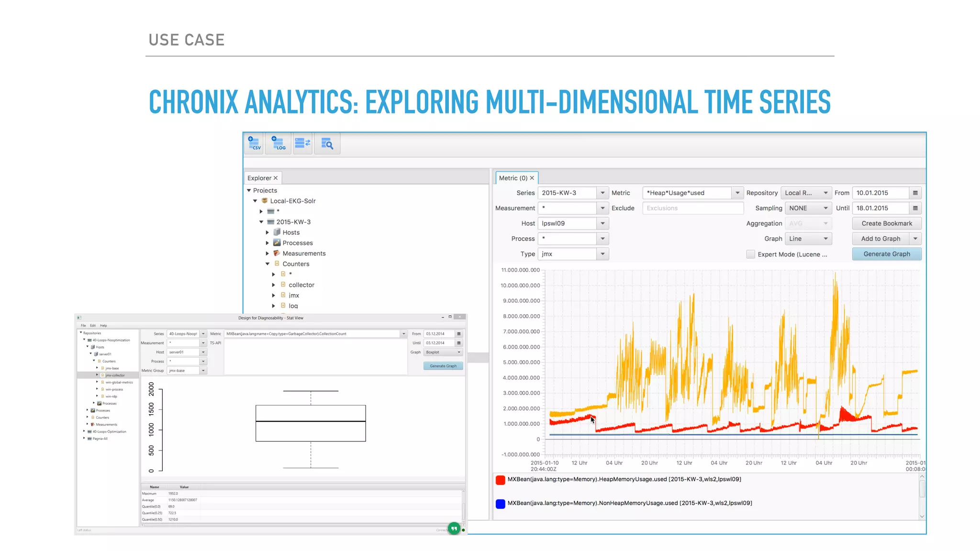Select the Name column header in stats table
Image resolution: width=980 pixels, height=551 pixels.
click(x=155, y=487)
